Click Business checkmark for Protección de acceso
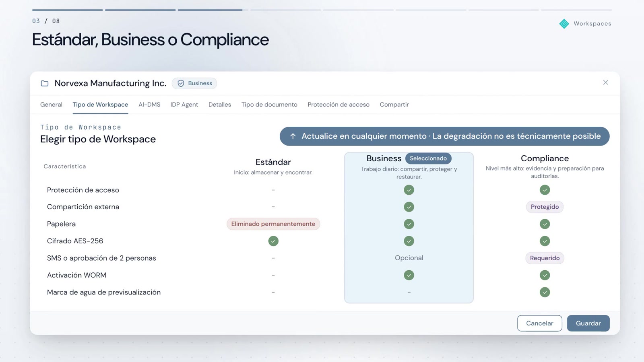Image resolution: width=644 pixels, height=362 pixels. click(x=409, y=190)
